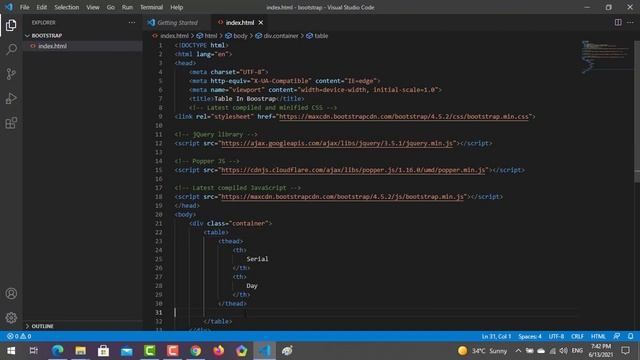
Task: Click the word Day on line 28
Action: 252,286
